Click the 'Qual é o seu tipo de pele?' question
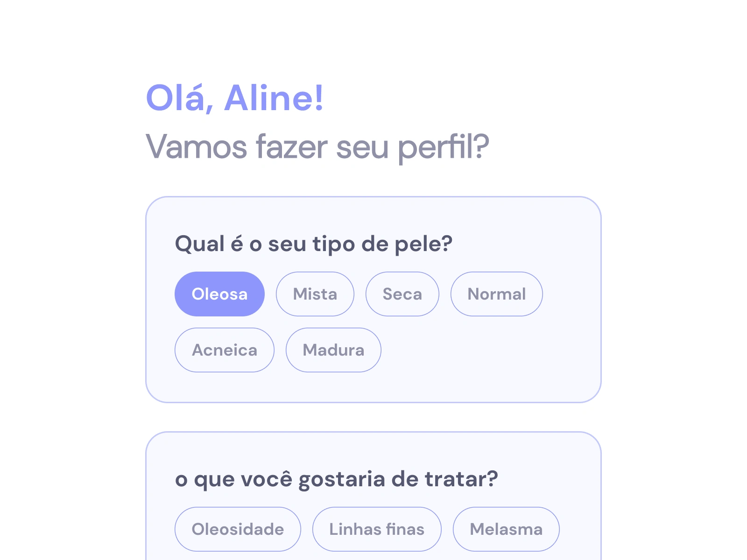 click(x=314, y=244)
